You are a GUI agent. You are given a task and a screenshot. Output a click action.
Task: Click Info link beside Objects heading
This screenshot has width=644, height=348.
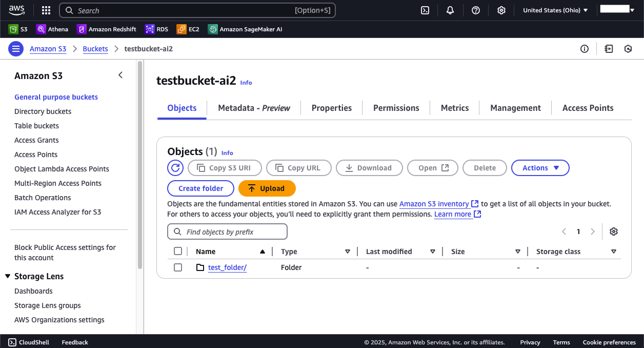pyautogui.click(x=227, y=153)
